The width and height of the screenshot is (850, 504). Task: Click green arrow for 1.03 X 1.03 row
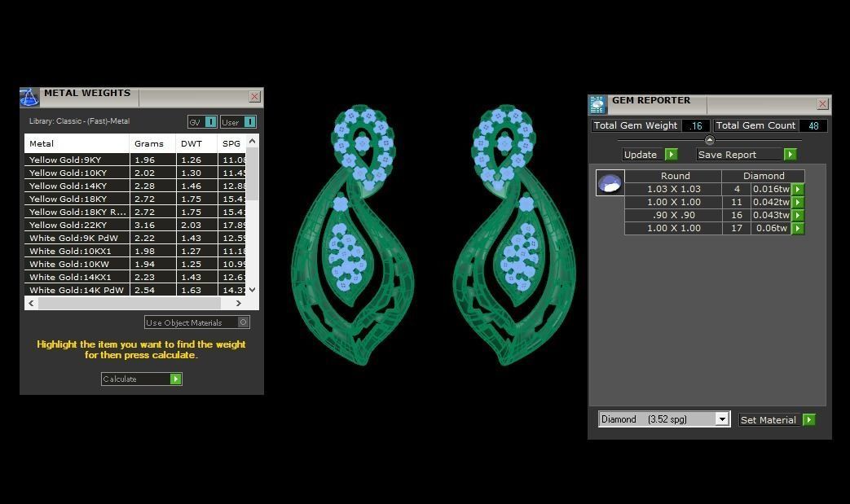[x=798, y=189]
